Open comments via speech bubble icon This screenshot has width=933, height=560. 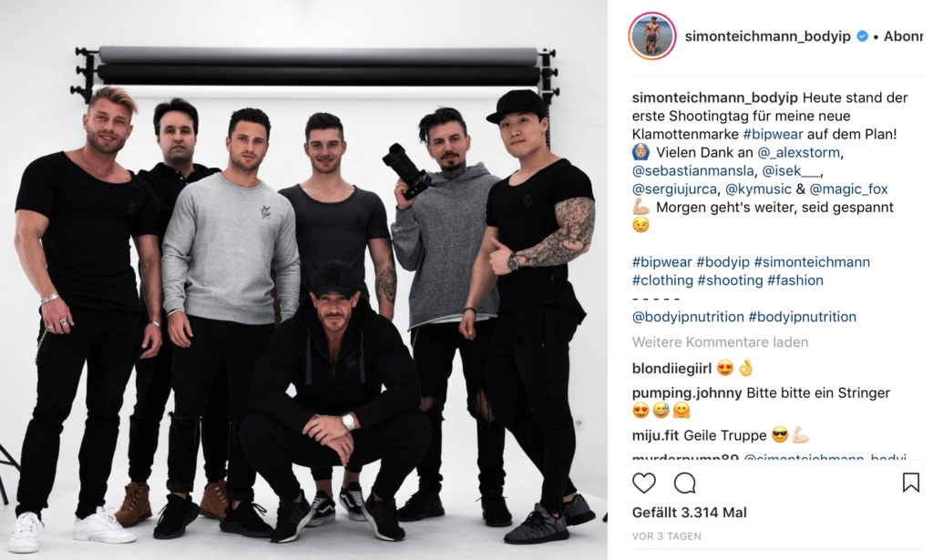tap(684, 484)
